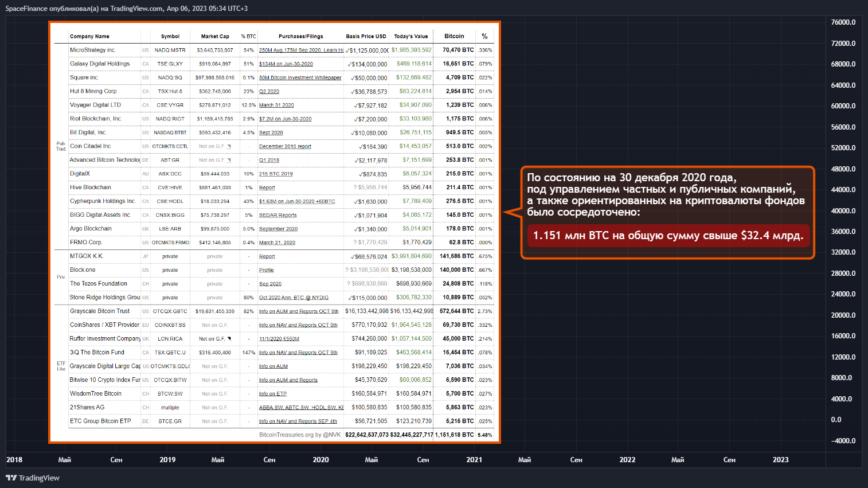Open the 'March 21, 2020' FRMO Corp link
Screen dimensions: 868x488
pyautogui.click(x=277, y=243)
